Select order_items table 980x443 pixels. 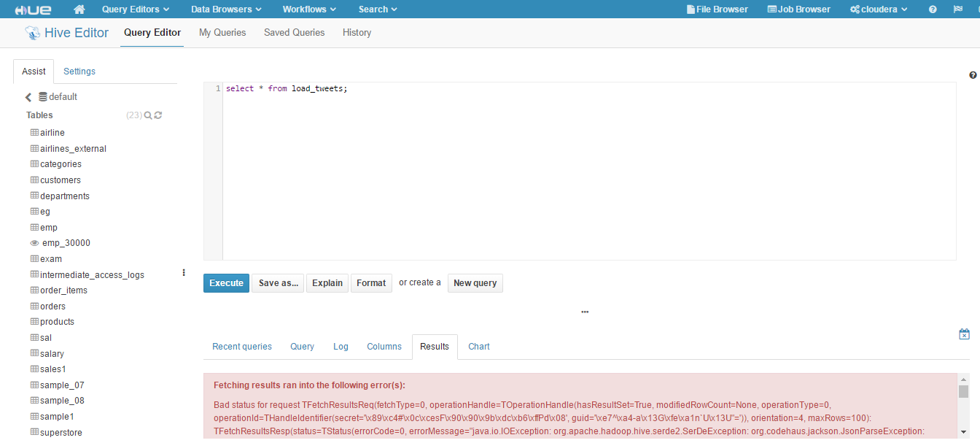(63, 290)
